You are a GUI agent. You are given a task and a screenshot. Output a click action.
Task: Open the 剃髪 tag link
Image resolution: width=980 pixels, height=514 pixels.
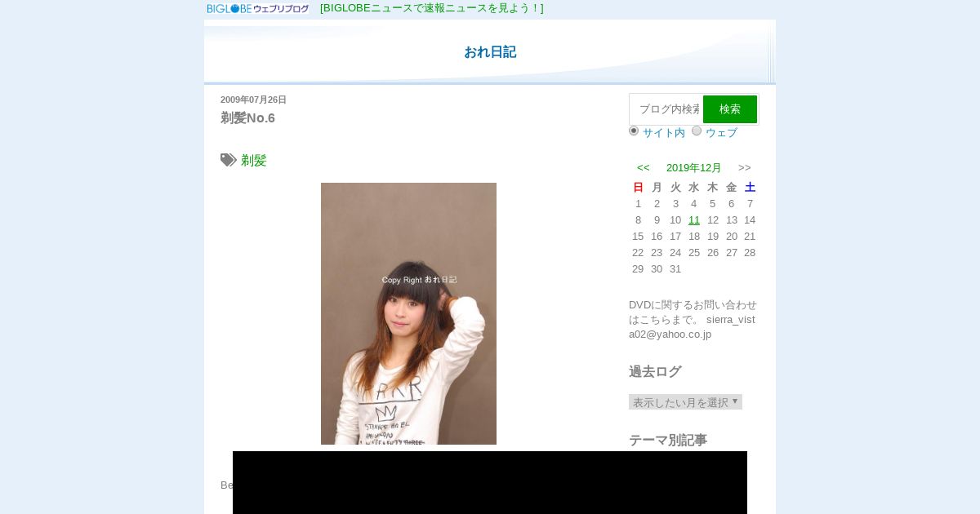coord(254,161)
